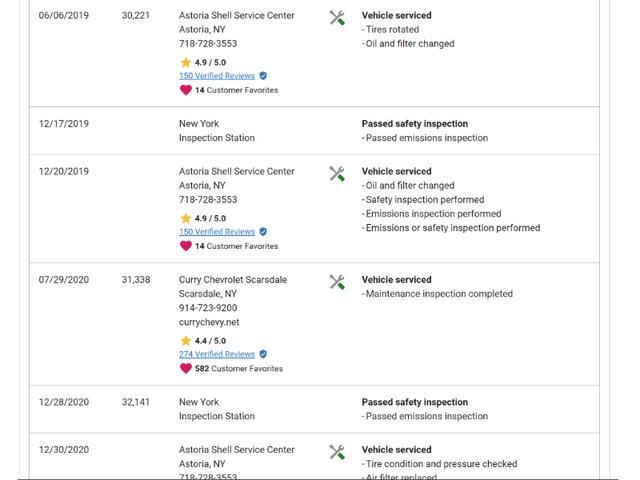
Task: Open 150 Verified Reviews link for 12/20/2019
Action: pos(217,231)
